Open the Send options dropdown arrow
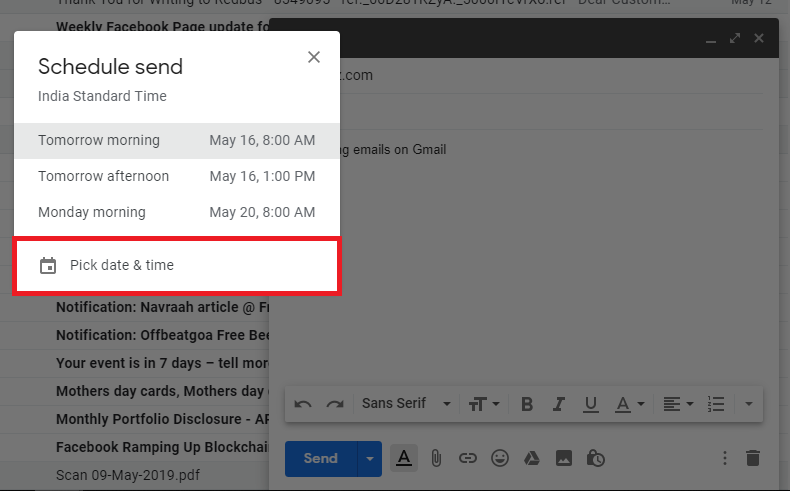The height and width of the screenshot is (491, 790). coord(370,458)
